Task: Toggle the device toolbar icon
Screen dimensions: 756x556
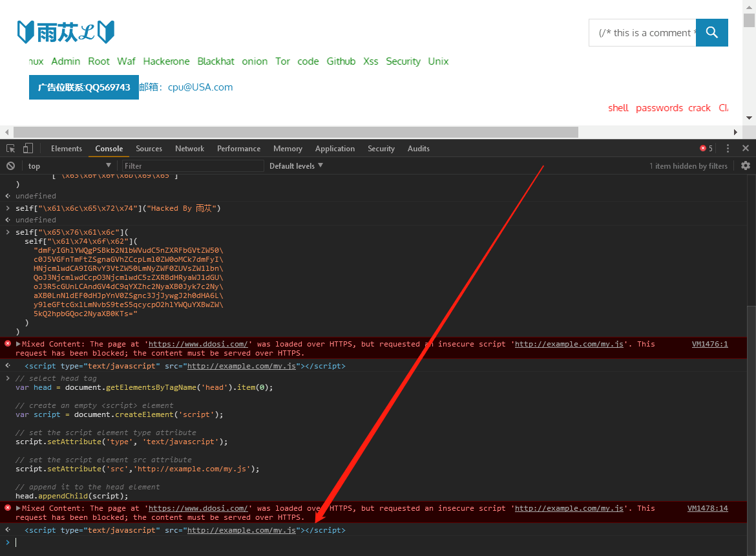Action: 28,149
